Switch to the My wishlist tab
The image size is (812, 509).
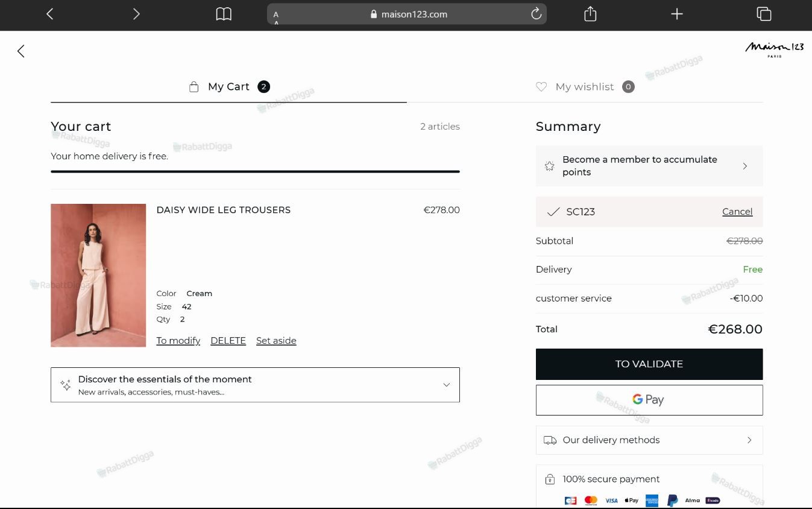585,87
